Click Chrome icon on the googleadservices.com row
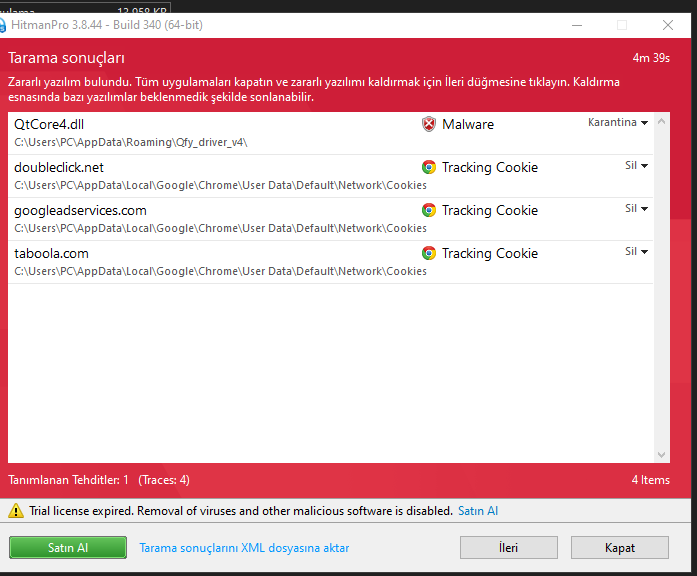The width and height of the screenshot is (697, 576). coord(429,211)
